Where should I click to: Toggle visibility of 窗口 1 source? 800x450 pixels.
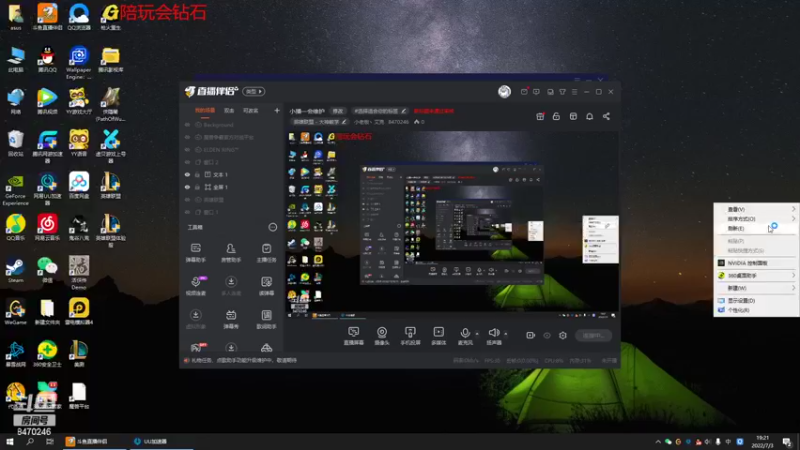point(187,212)
